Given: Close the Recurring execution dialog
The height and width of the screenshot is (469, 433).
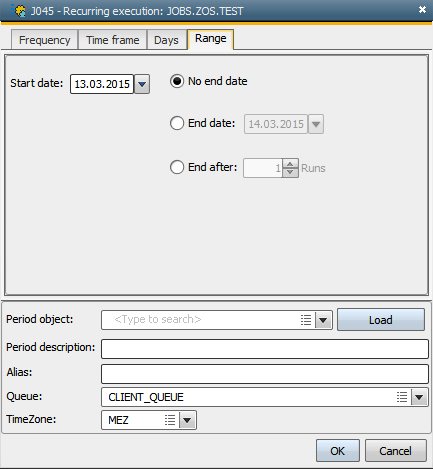Looking at the screenshot, I should click(422, 10).
